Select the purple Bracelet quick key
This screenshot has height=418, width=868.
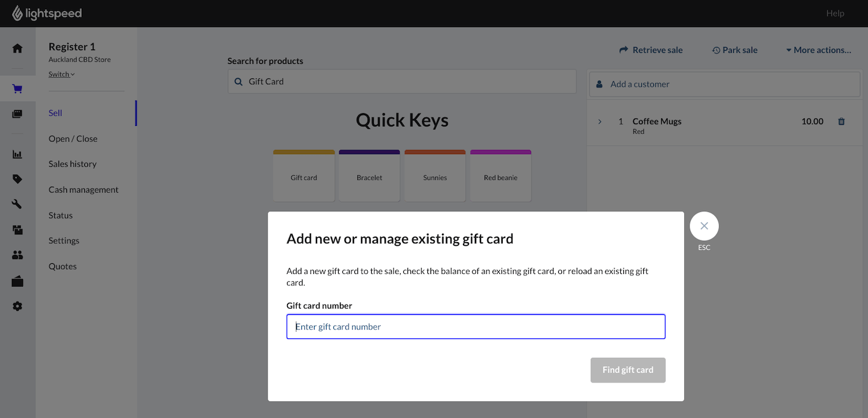369,177
